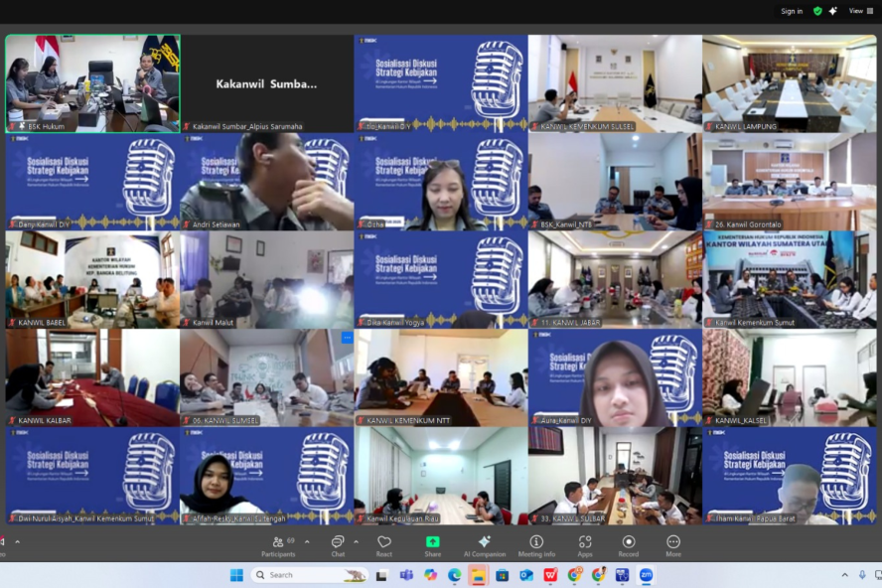Open the React emoji menu
This screenshot has width=882, height=588.
point(384,544)
